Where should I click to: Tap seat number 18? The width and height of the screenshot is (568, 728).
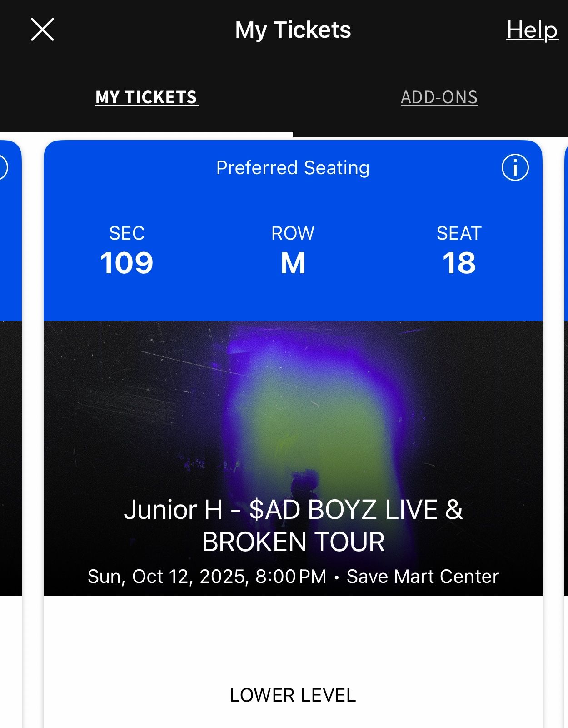[x=459, y=263]
